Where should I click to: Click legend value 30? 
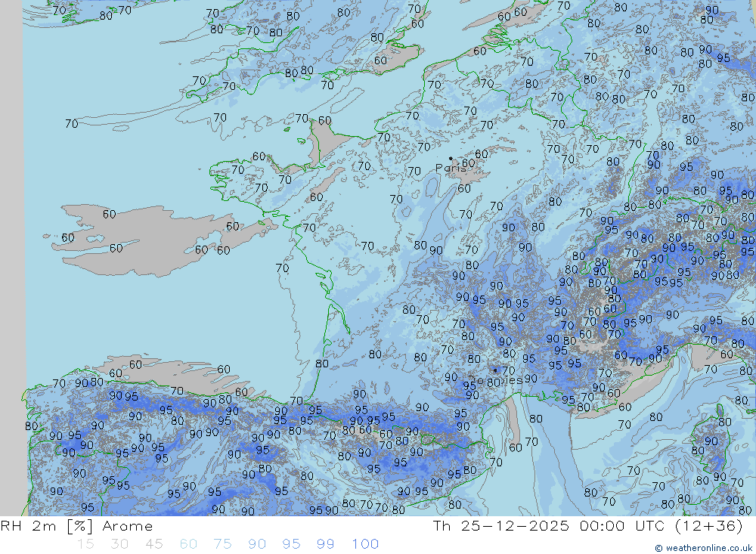point(119,544)
